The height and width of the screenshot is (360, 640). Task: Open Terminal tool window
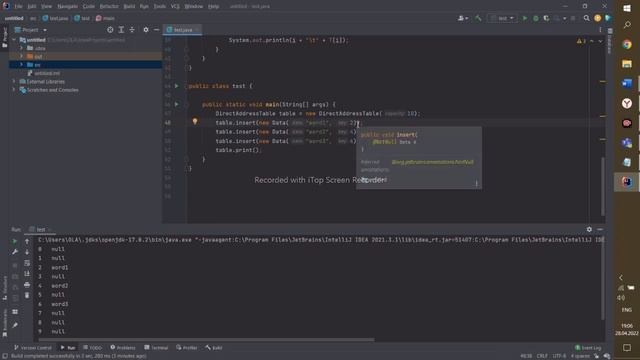(156, 348)
